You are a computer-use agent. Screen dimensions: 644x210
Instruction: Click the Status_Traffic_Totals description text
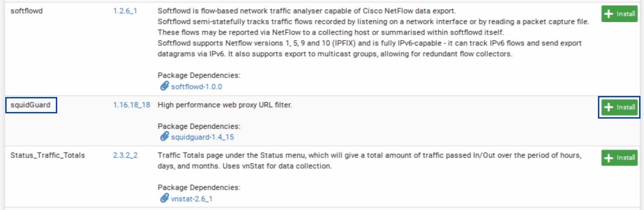(x=369, y=160)
